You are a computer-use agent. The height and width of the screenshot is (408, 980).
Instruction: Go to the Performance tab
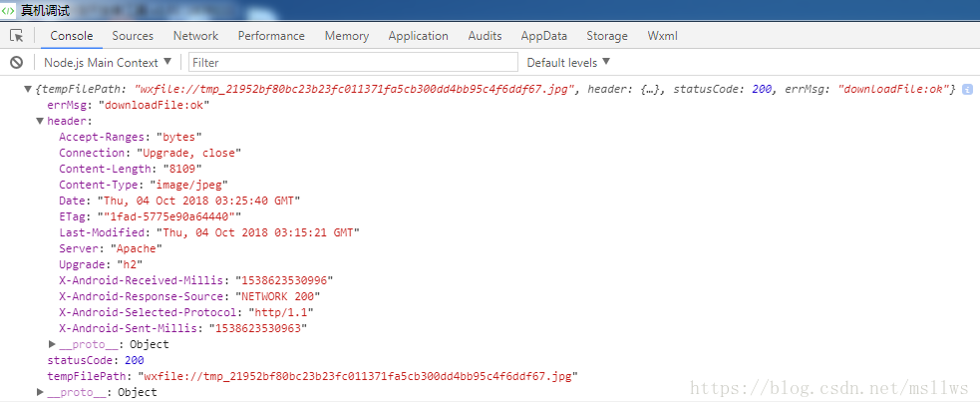tap(271, 36)
